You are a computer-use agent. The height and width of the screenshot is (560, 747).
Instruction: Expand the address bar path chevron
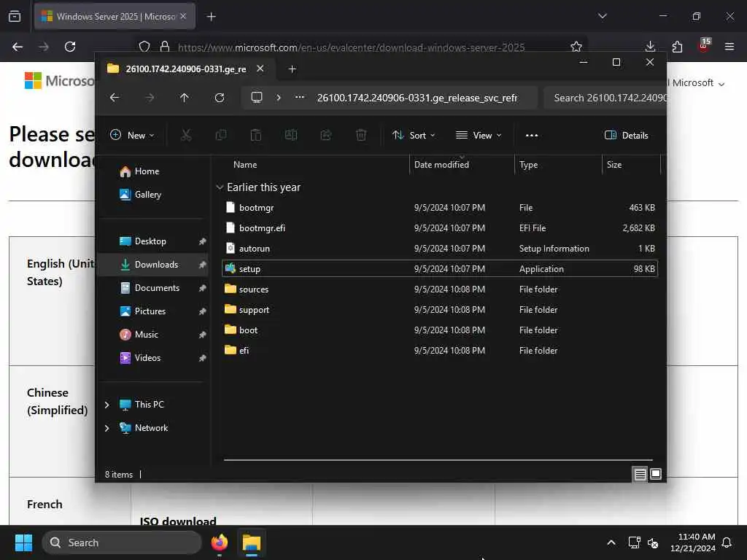click(x=279, y=98)
